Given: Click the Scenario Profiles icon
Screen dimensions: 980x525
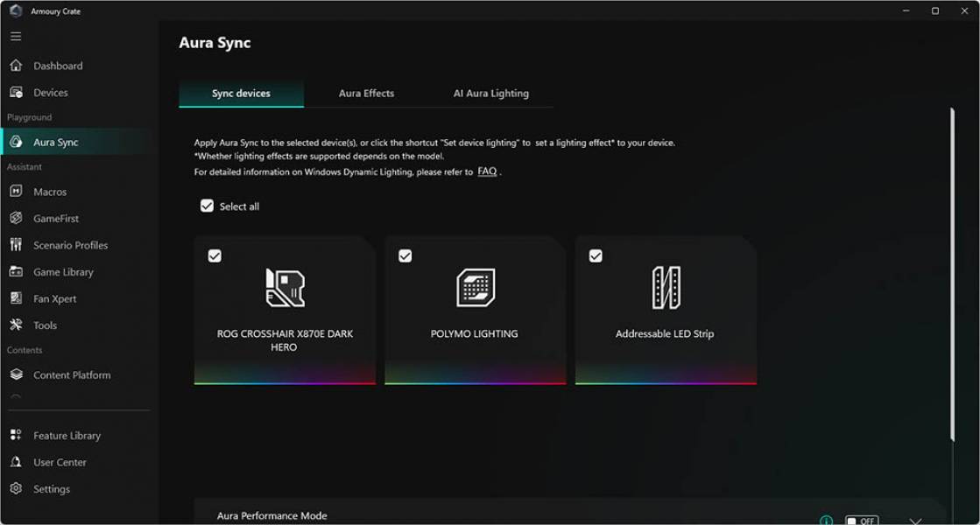Looking at the screenshot, I should coord(17,245).
